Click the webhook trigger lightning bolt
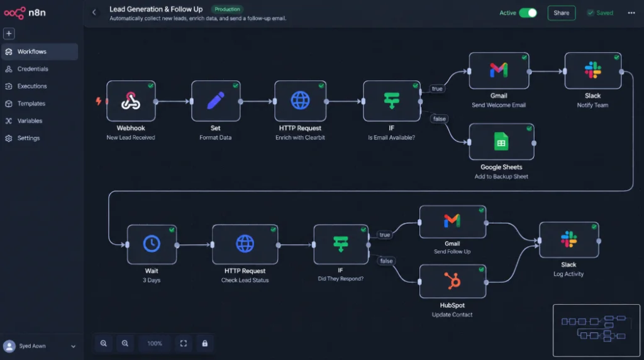 click(x=99, y=101)
